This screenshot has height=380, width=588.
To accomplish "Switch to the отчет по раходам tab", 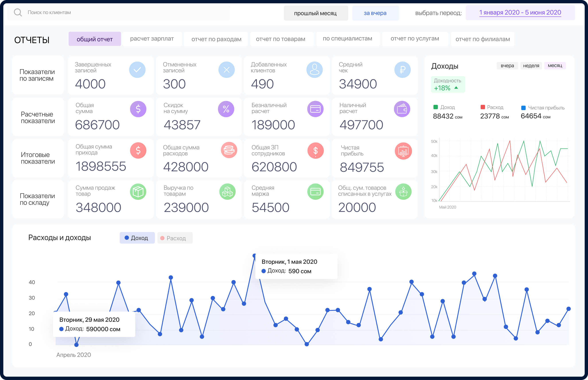I will pos(216,39).
